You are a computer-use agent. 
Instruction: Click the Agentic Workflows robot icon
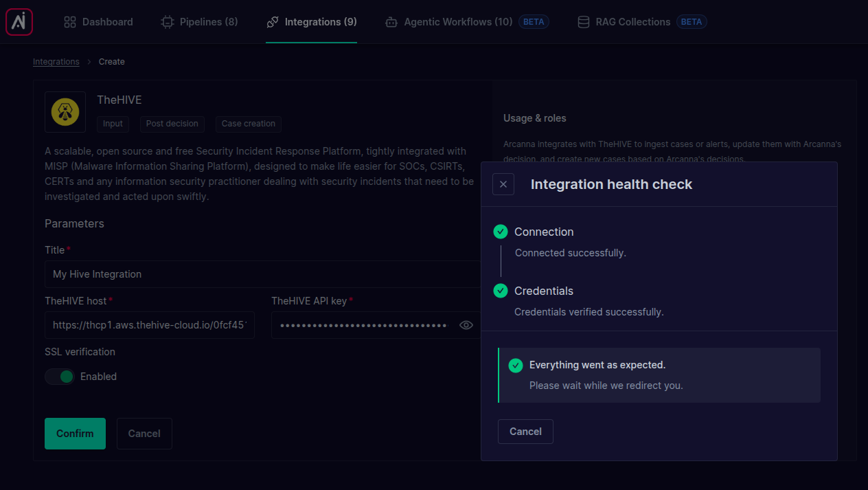coord(391,22)
